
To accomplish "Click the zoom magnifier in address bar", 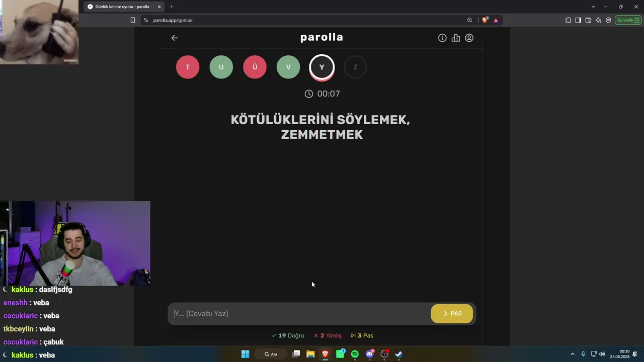I will coord(470,20).
